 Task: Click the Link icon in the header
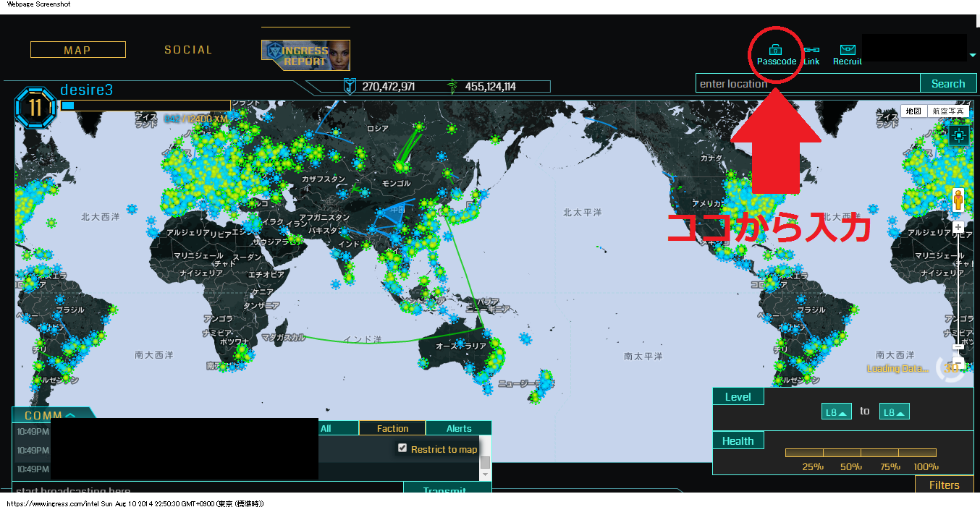811,53
